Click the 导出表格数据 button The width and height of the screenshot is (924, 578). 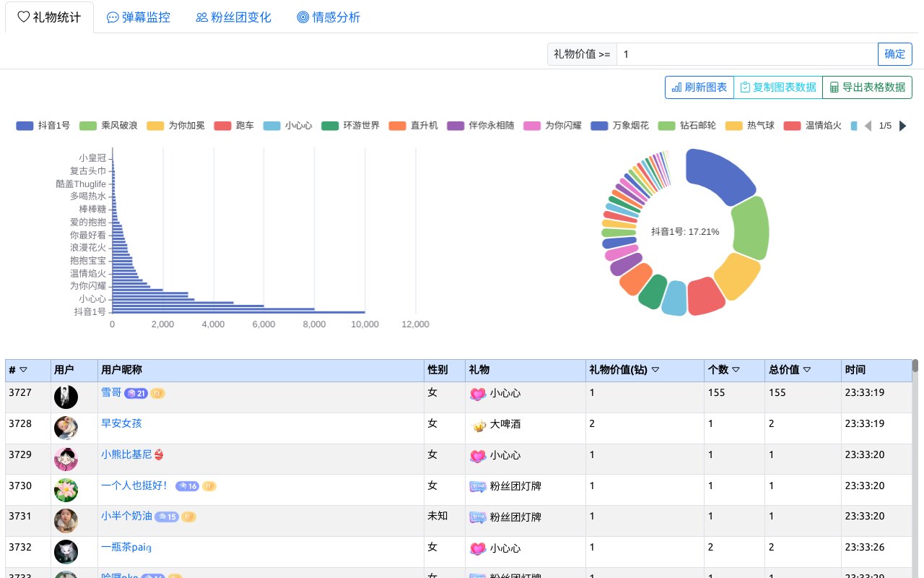click(x=867, y=87)
